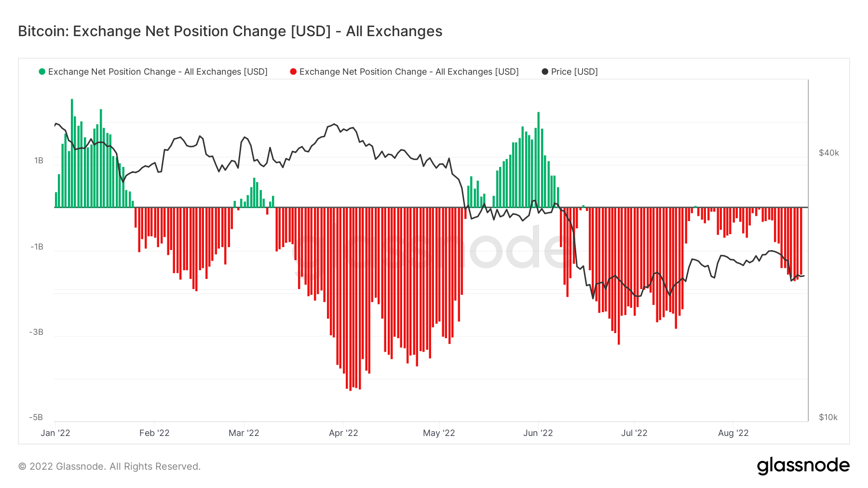This screenshot has height=488, width=868.
Task: Toggle the Price [USD] legend label
Action: (x=574, y=72)
